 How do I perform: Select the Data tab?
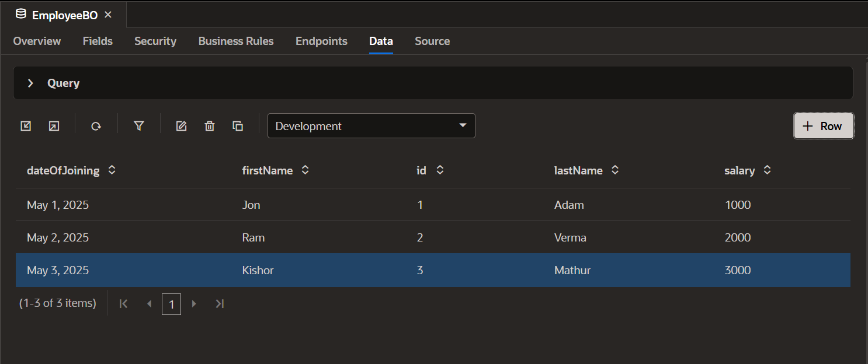click(381, 41)
